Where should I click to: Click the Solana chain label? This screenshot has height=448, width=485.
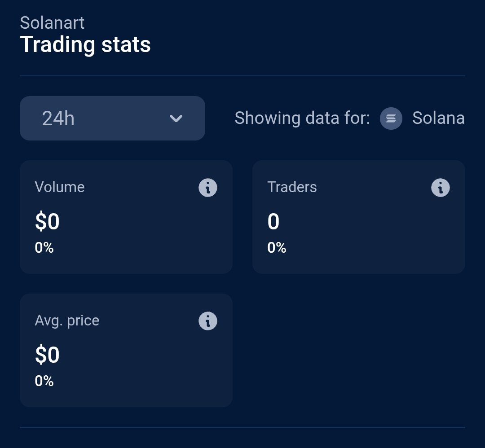click(x=438, y=118)
